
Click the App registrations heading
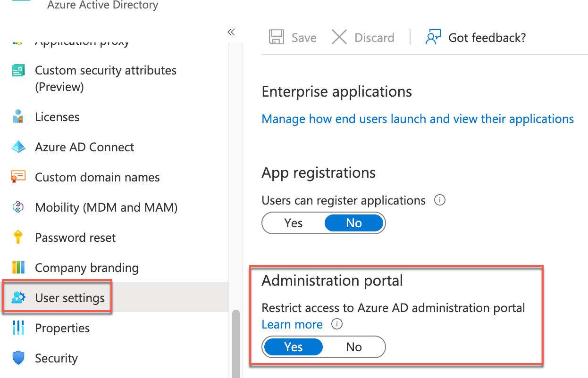coord(319,173)
